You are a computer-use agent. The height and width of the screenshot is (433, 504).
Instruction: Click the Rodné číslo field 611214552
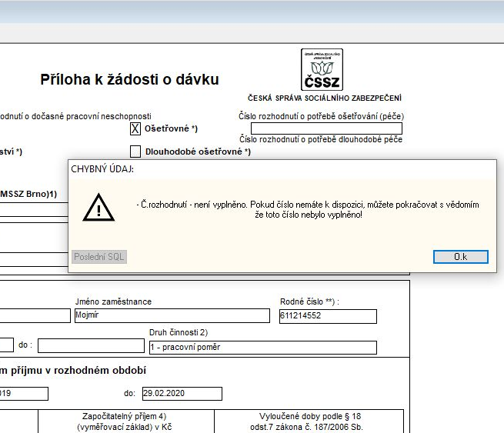pyautogui.click(x=328, y=316)
